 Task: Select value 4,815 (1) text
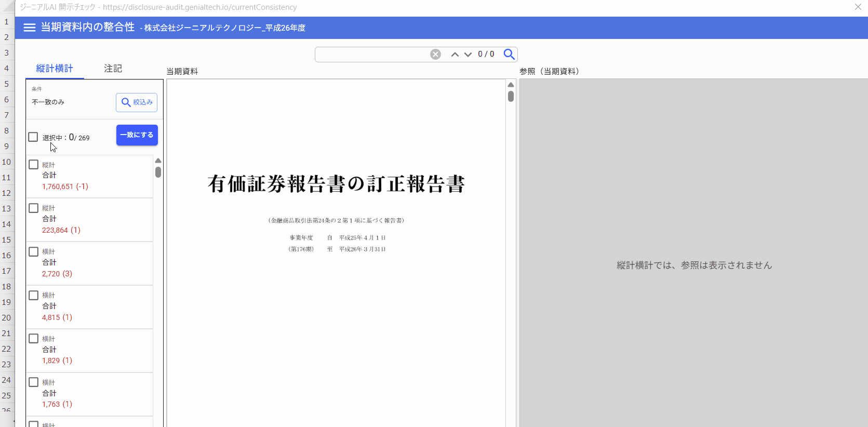(x=57, y=317)
